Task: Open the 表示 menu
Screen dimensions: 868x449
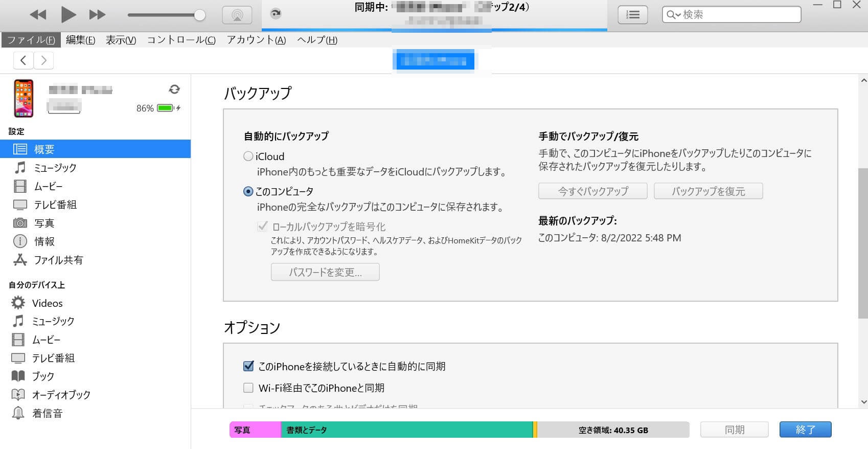Action: click(x=121, y=40)
